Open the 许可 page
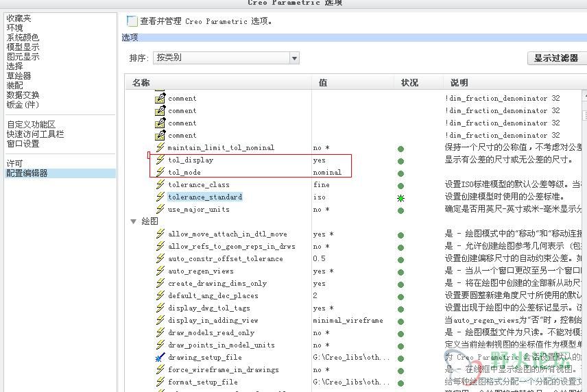The height and width of the screenshot is (392, 587). click(14, 164)
